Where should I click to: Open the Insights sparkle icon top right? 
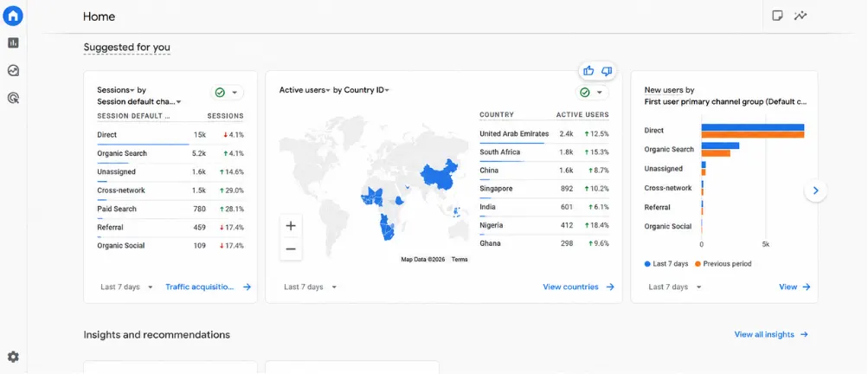pyautogui.click(x=800, y=16)
